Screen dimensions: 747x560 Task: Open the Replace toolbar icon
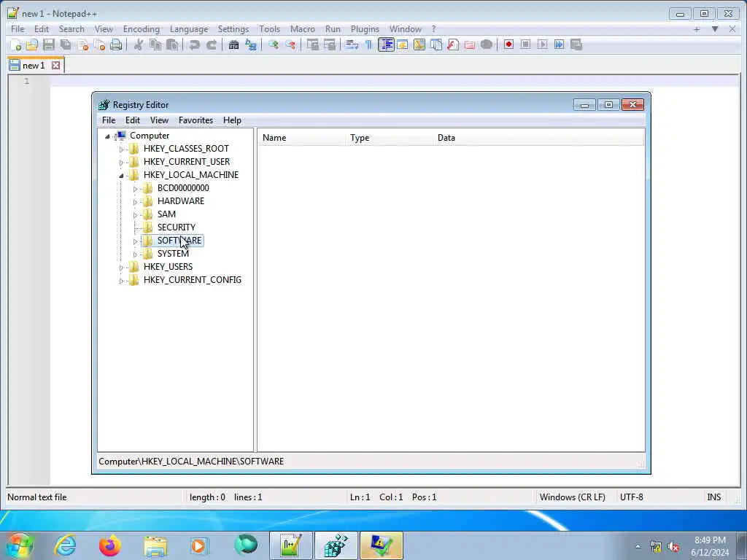(x=251, y=44)
